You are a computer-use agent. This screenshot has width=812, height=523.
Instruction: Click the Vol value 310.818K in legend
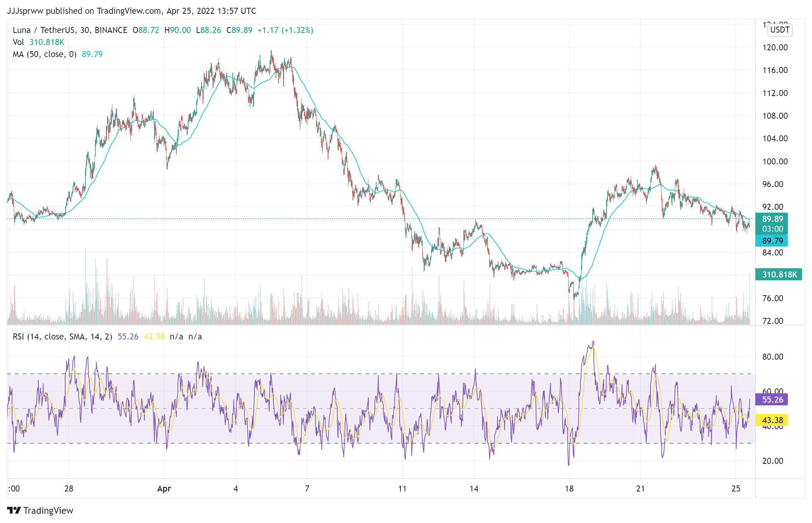tap(47, 42)
